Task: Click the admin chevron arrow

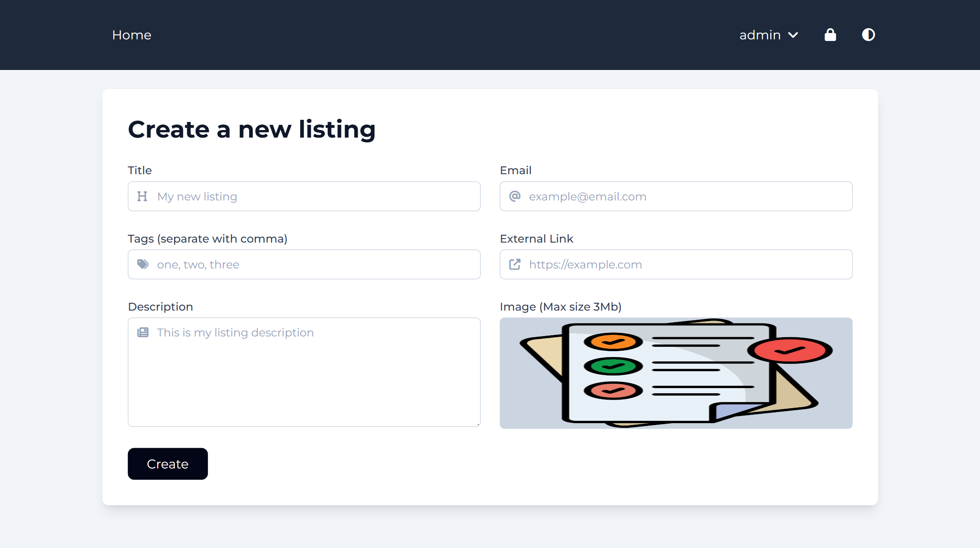Action: [x=793, y=35]
